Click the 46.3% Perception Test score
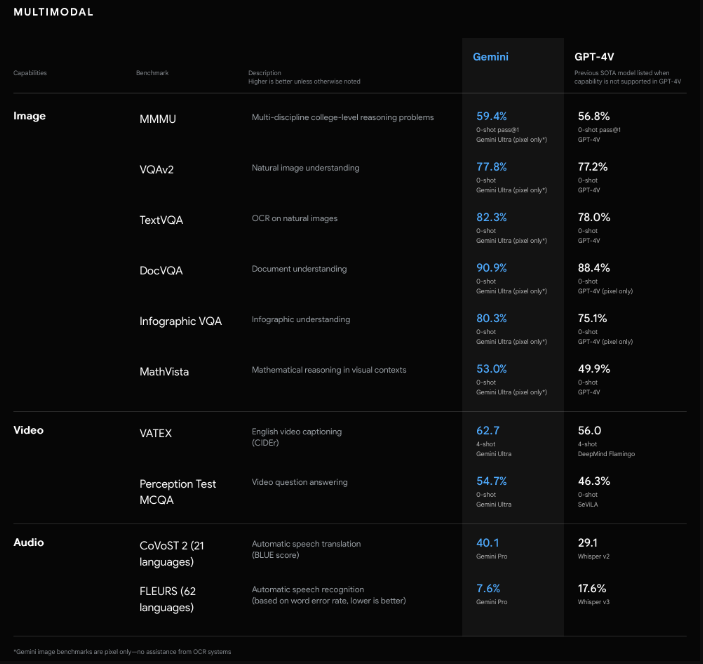Image resolution: width=703 pixels, height=664 pixels. (594, 482)
